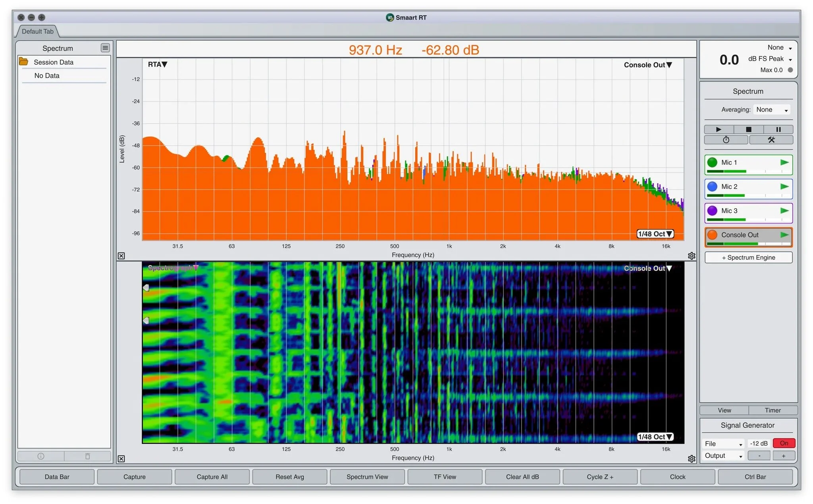This screenshot has height=504, width=813.
Task: Click the stopwatch timer icon
Action: pyautogui.click(x=726, y=140)
